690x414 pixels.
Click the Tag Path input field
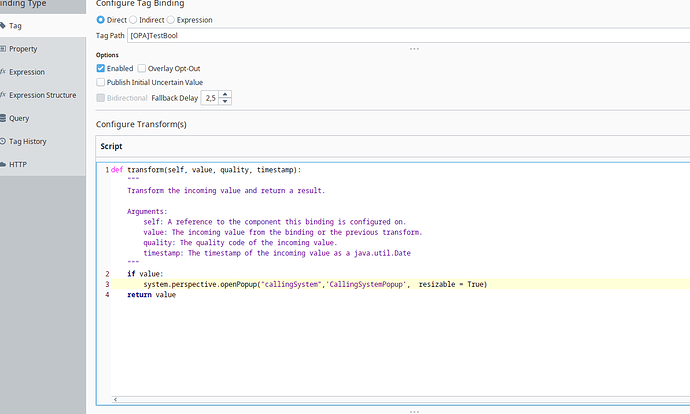(408, 36)
